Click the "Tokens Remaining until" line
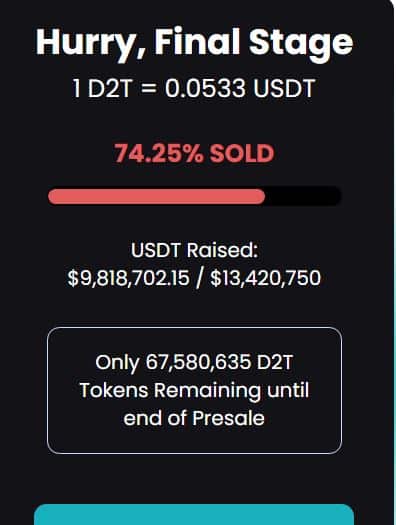 [x=194, y=391]
